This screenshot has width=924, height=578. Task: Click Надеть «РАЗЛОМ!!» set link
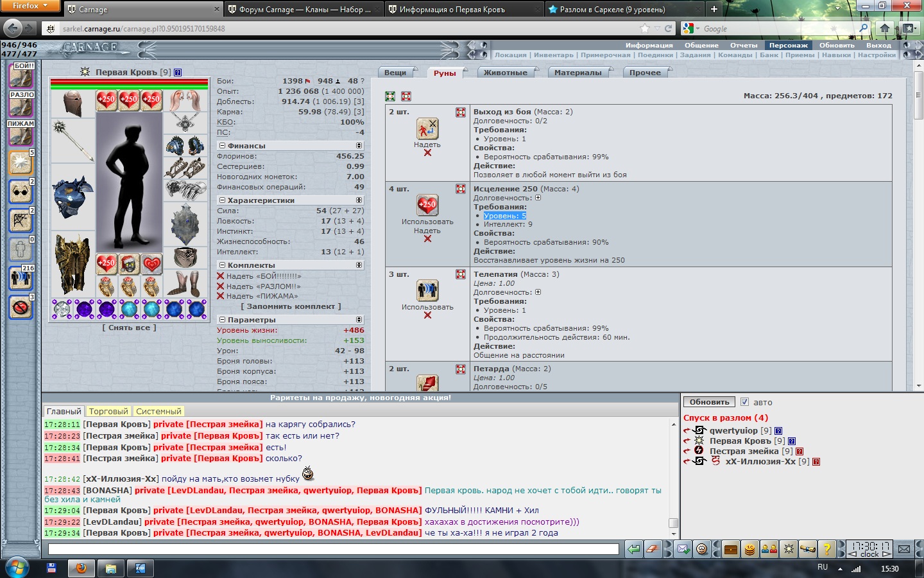point(263,286)
